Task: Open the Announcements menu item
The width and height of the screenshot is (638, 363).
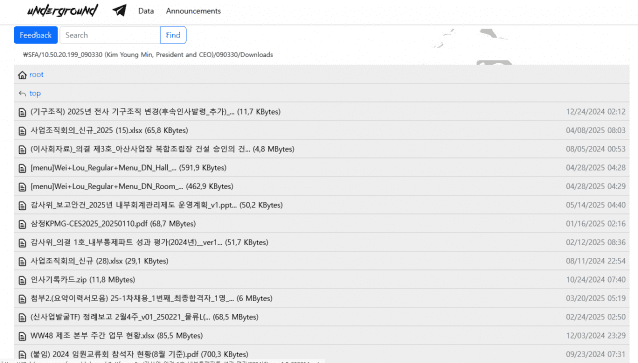Action: click(x=193, y=11)
